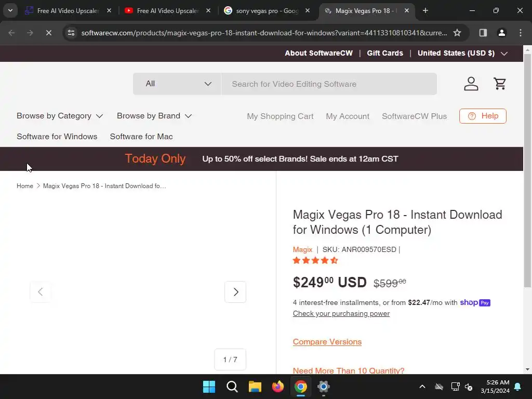The width and height of the screenshot is (532, 399).
Task: Open Compare Versions link
Action: coord(327,342)
